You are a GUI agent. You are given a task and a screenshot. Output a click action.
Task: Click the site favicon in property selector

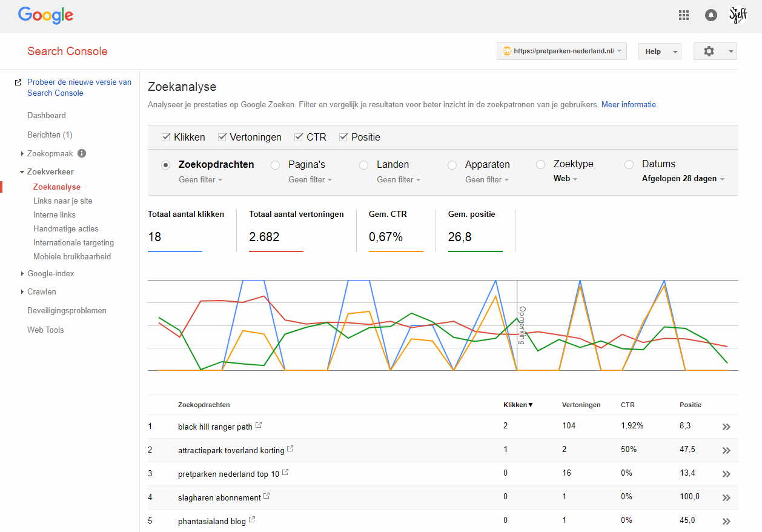pyautogui.click(x=506, y=52)
